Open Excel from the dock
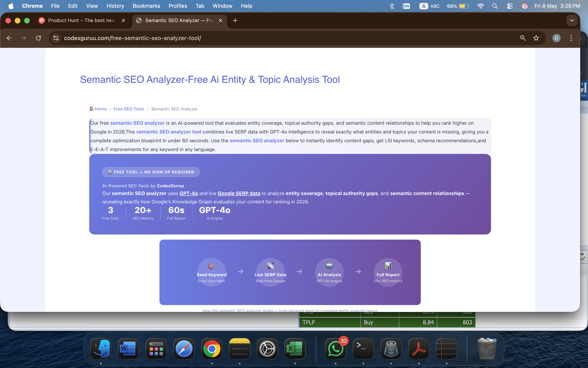This screenshot has height=368, width=588. (295, 349)
